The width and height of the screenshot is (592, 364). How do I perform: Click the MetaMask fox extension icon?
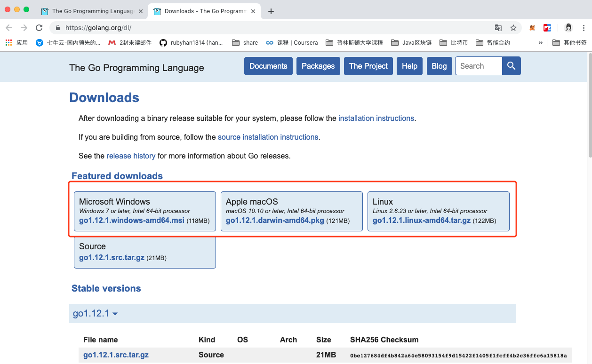[533, 28]
